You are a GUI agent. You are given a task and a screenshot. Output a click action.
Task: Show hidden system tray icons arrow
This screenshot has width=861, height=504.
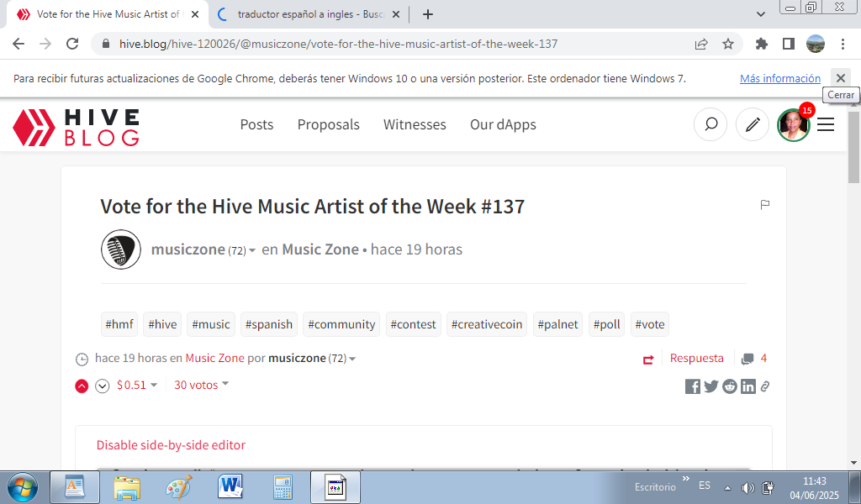(728, 487)
